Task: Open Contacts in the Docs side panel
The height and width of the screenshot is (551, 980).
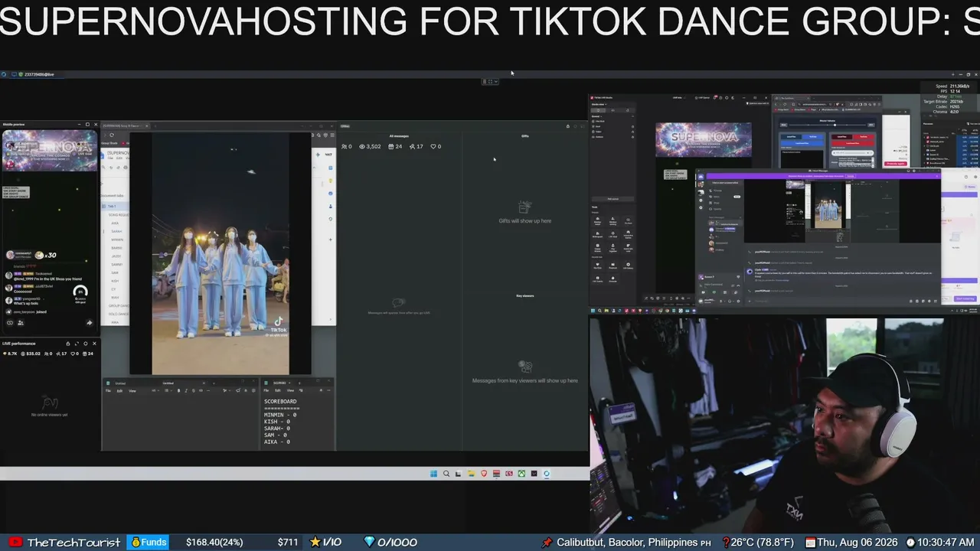Action: [x=331, y=207]
